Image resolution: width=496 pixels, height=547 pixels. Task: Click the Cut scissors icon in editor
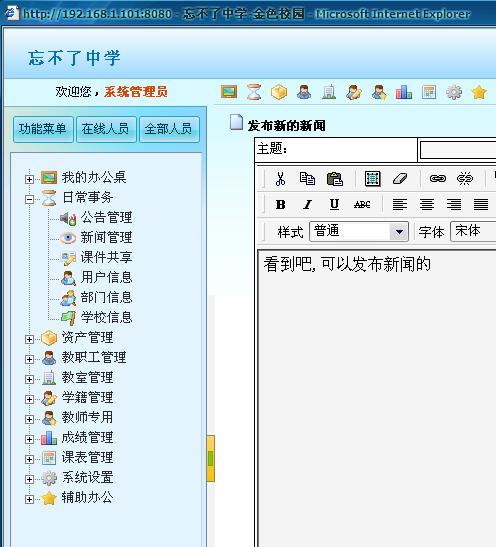280,179
